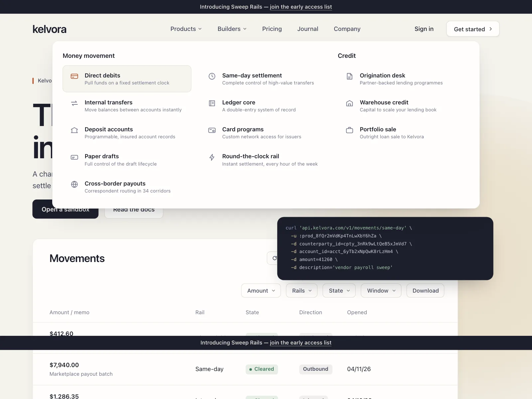532x399 pixels.
Task: Click the Origination desk document icon
Action: coord(349,76)
